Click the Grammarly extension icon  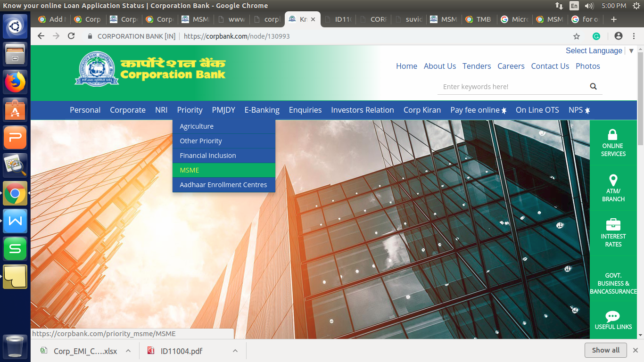pos(596,36)
